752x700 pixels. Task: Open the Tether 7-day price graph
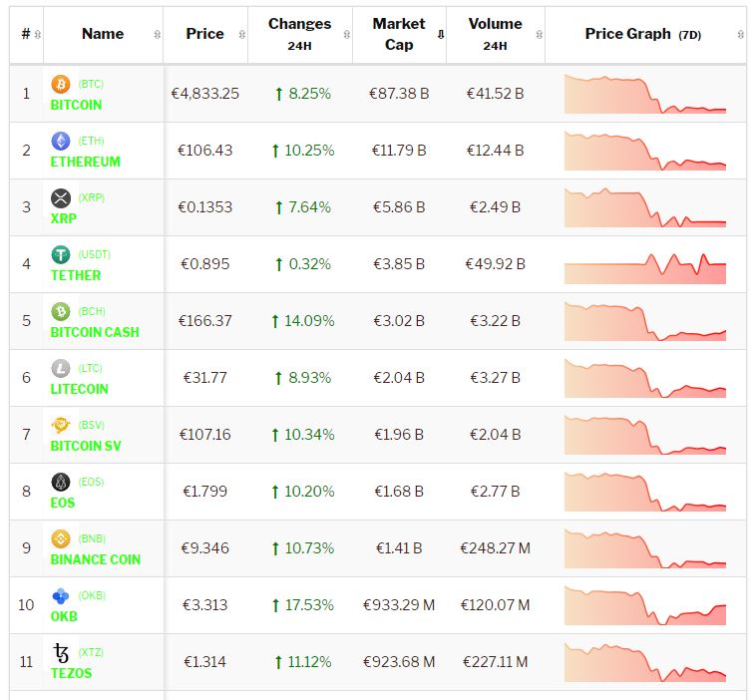pos(645,264)
